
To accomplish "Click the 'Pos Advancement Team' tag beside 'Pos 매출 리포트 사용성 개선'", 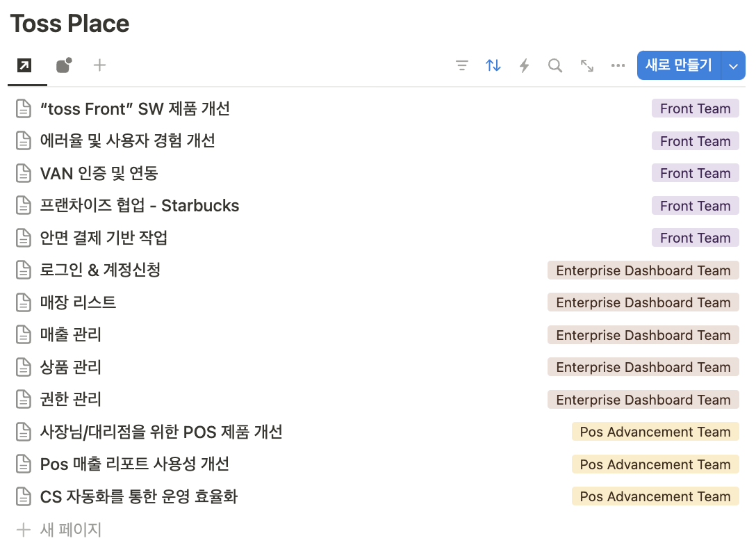I will point(655,464).
